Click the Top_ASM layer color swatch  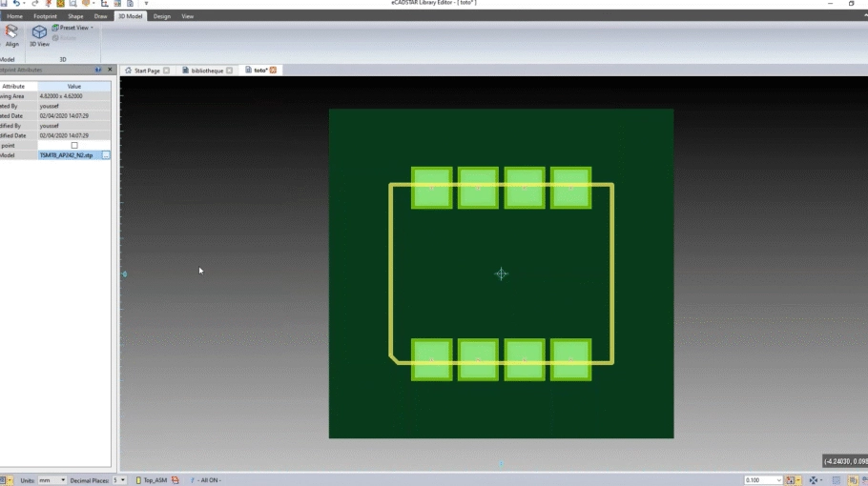pyautogui.click(x=138, y=480)
